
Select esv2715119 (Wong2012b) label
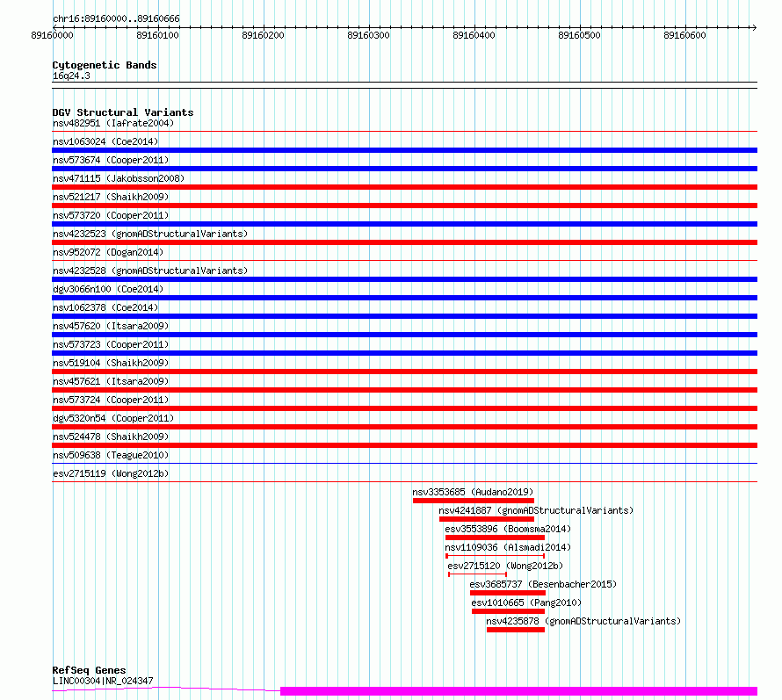tap(111, 473)
